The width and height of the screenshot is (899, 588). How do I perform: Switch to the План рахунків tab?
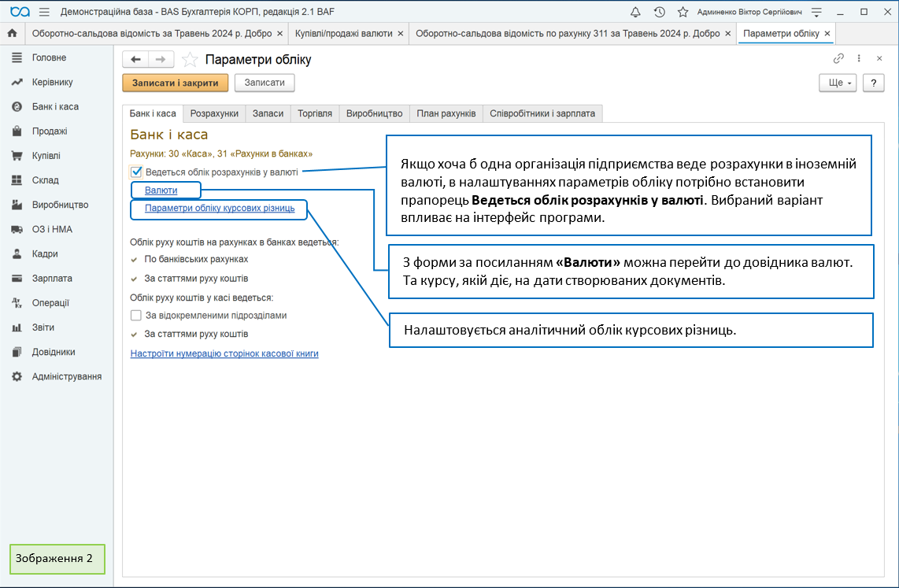(446, 113)
